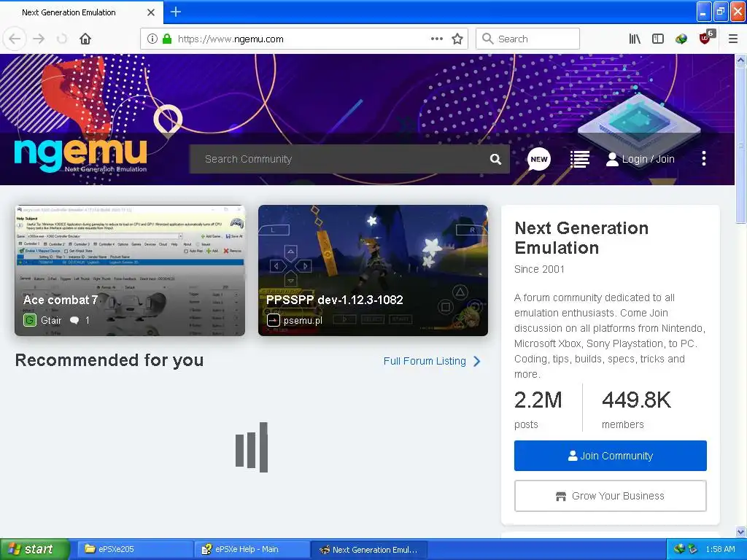Focus the browser Search box
This screenshot has width=747, height=560.
tap(528, 39)
